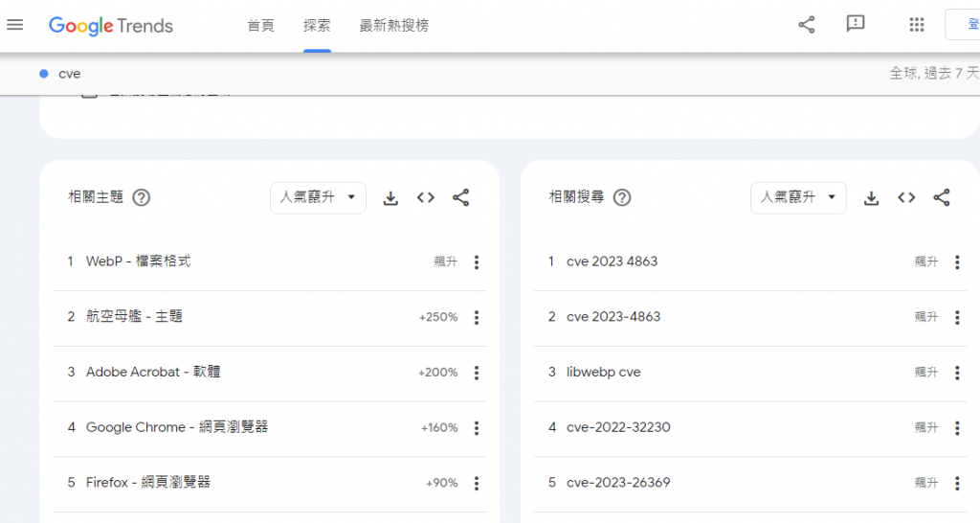This screenshot has width=980, height=523.
Task: Download the 相關搜尋 data as CSV
Action: [871, 198]
